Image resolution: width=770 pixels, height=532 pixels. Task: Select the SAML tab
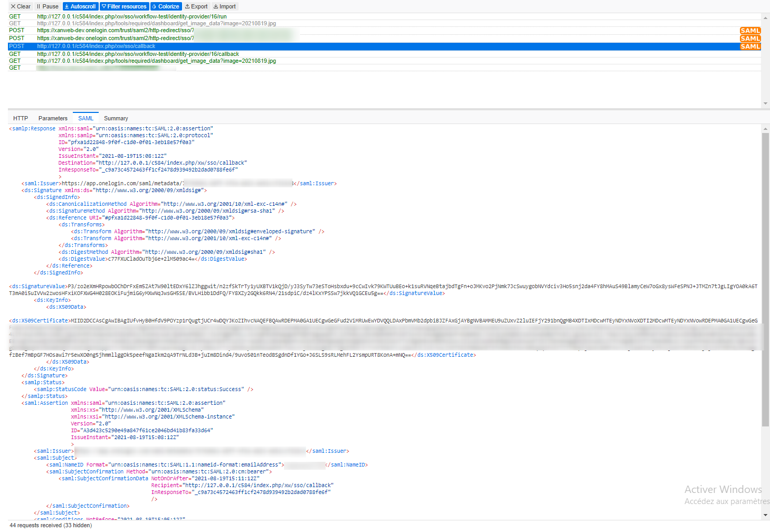pyautogui.click(x=85, y=118)
